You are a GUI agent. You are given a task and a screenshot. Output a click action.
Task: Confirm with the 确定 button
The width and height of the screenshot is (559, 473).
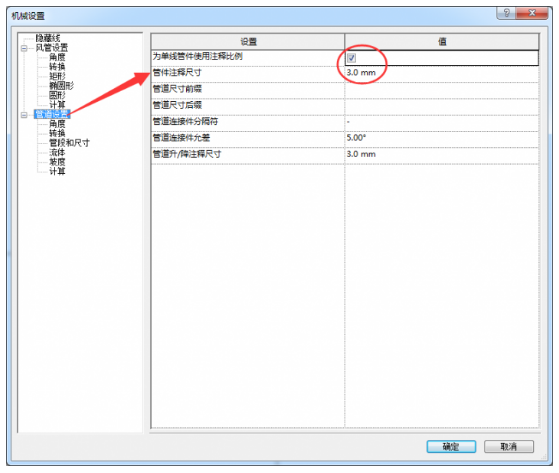coord(451,446)
